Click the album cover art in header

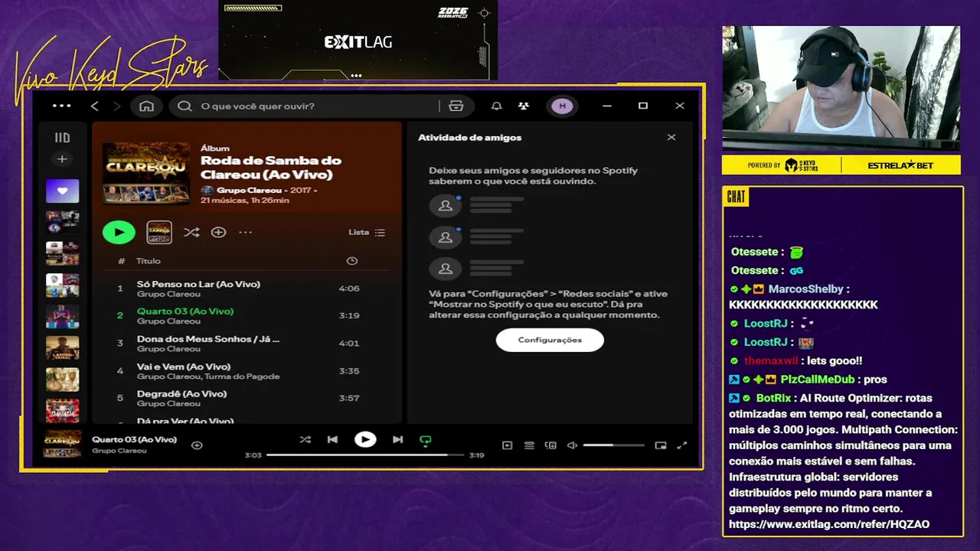[x=146, y=173]
